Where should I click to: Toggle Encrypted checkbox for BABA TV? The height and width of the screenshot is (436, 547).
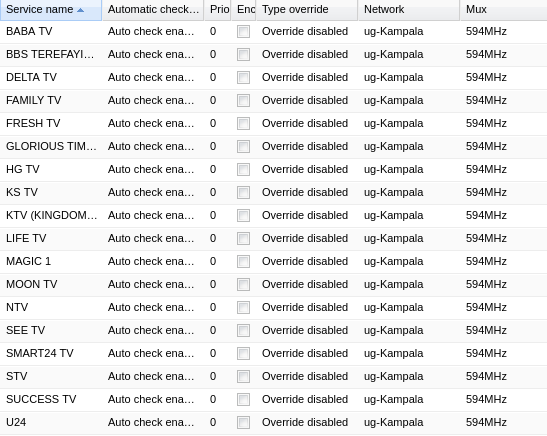tap(243, 31)
